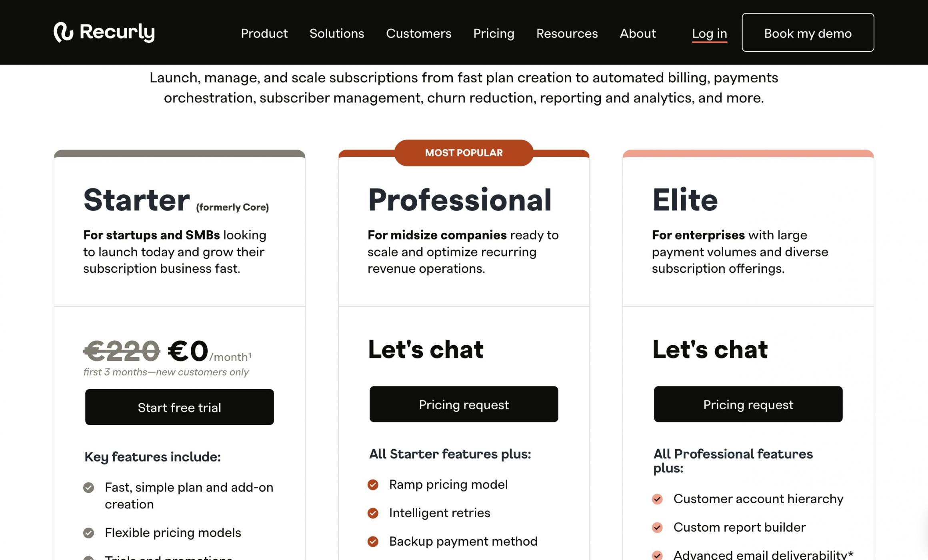Click 'For midsize companies' description
Image resolution: width=928 pixels, height=560 pixels.
463,252
